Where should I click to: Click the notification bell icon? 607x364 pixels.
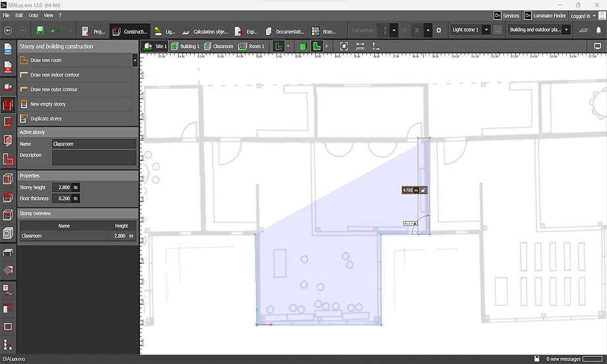coord(598,30)
